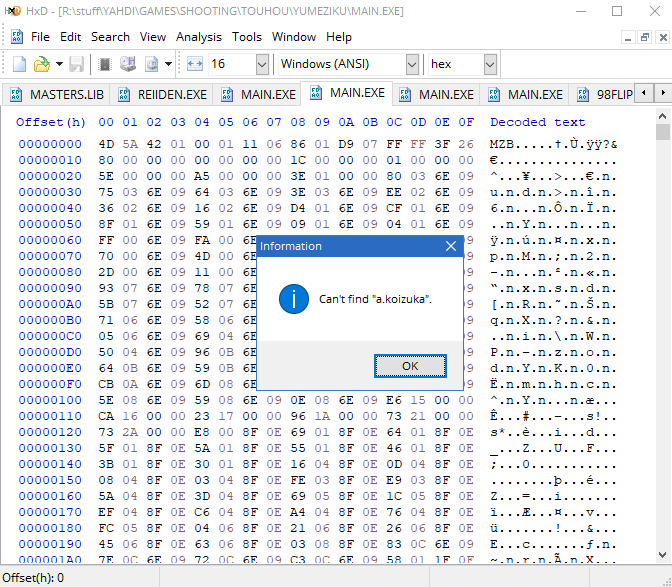Click offset row 00000130

coord(50,448)
